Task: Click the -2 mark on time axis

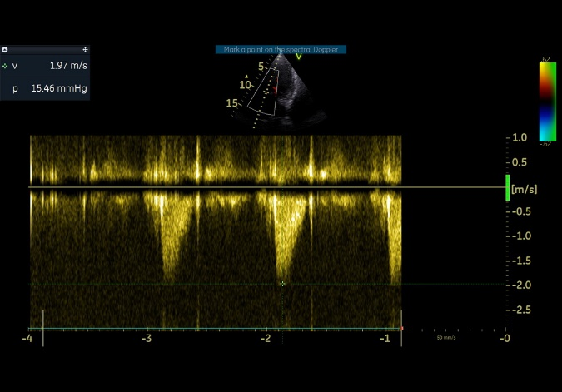Action: click(x=266, y=339)
